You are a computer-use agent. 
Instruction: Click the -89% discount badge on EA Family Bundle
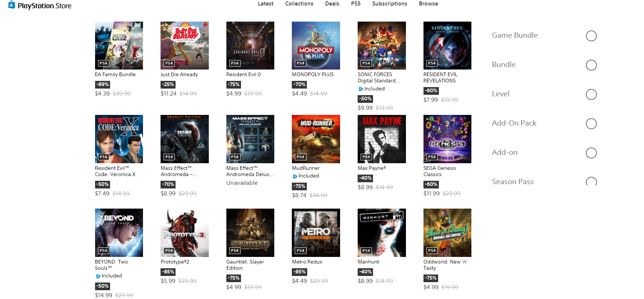(x=102, y=85)
